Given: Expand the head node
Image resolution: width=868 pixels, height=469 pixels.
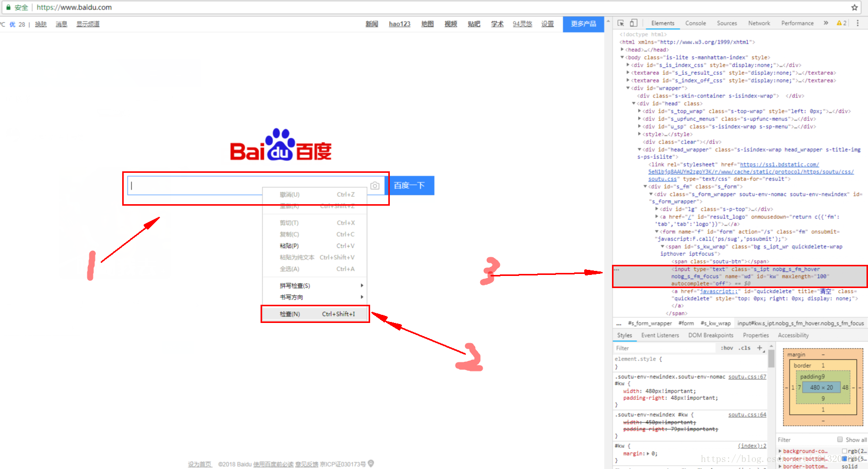Looking at the screenshot, I should (622, 50).
